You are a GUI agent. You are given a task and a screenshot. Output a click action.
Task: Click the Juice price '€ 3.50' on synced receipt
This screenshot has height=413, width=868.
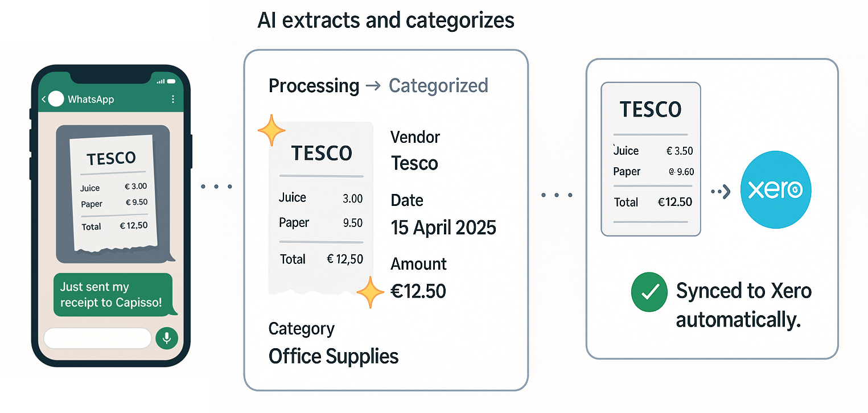point(680,151)
